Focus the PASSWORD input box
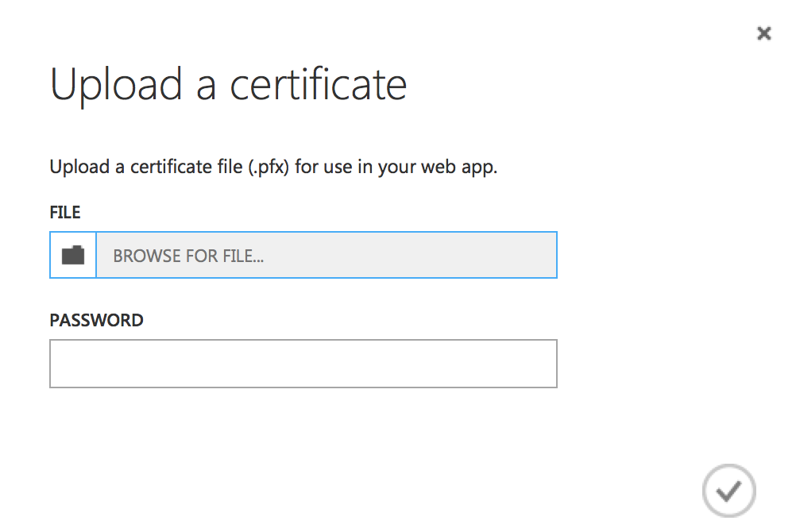The width and height of the screenshot is (796, 532). [303, 364]
